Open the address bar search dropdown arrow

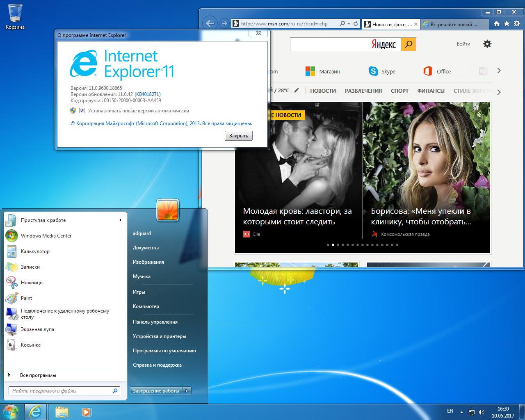(349, 24)
